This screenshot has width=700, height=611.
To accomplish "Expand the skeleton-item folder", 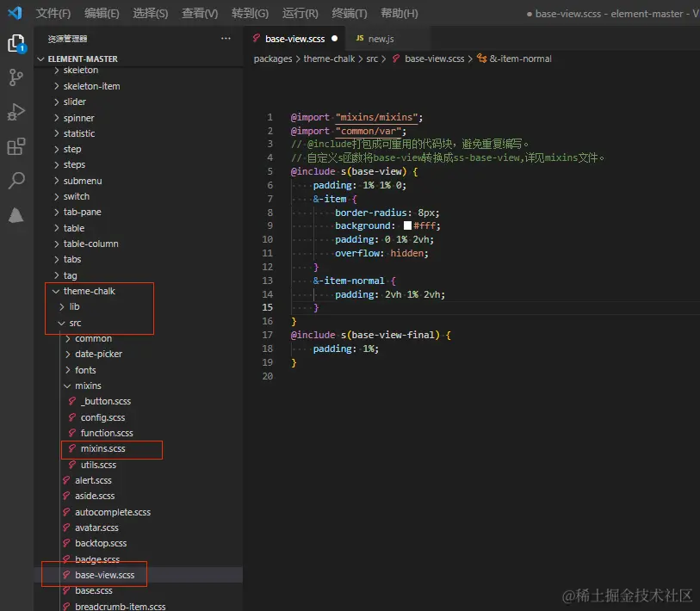I will click(x=56, y=86).
